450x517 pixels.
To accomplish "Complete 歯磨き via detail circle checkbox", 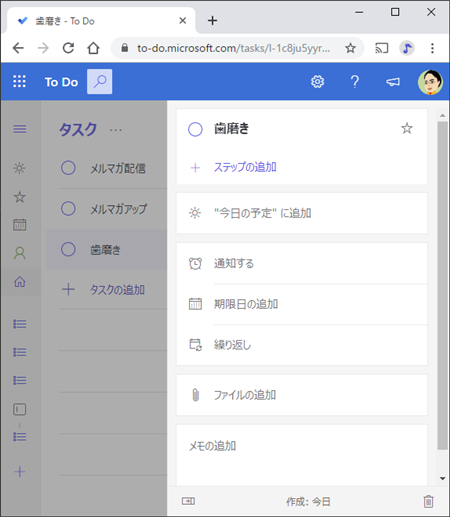I will coord(195,129).
